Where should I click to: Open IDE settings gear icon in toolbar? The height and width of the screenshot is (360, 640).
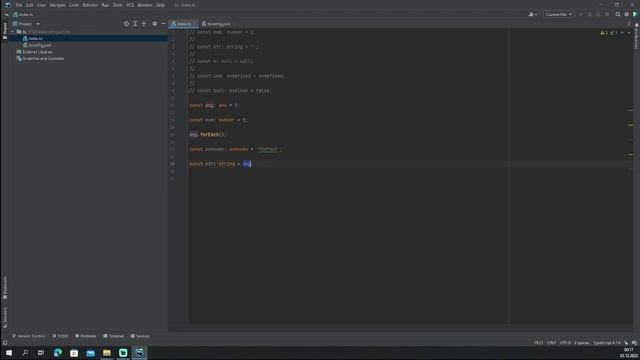(x=627, y=14)
